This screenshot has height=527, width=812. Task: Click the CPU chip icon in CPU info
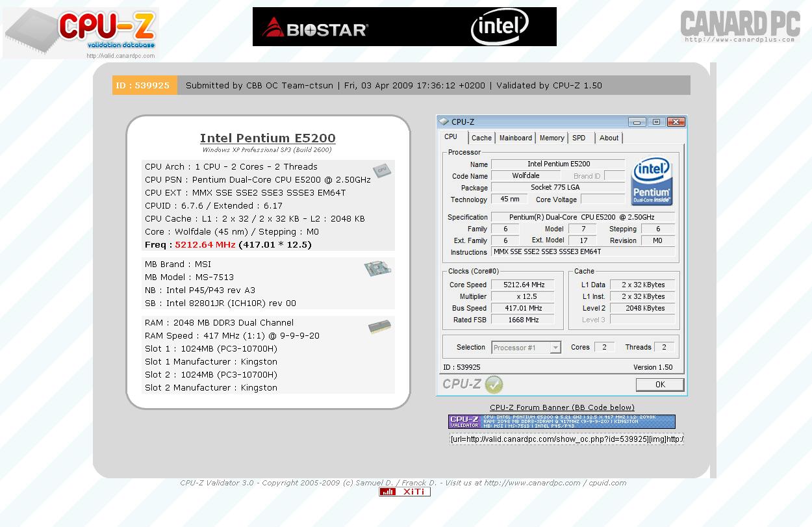click(x=381, y=171)
